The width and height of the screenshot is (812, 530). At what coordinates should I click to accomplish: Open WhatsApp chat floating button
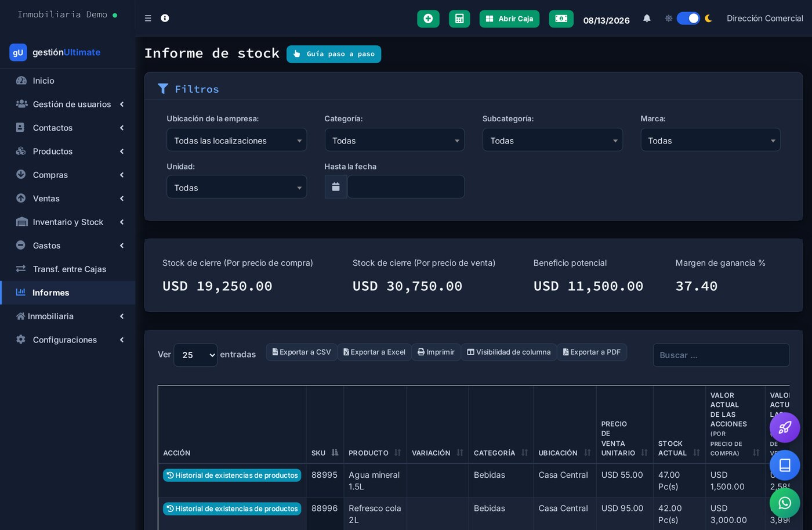click(x=785, y=503)
